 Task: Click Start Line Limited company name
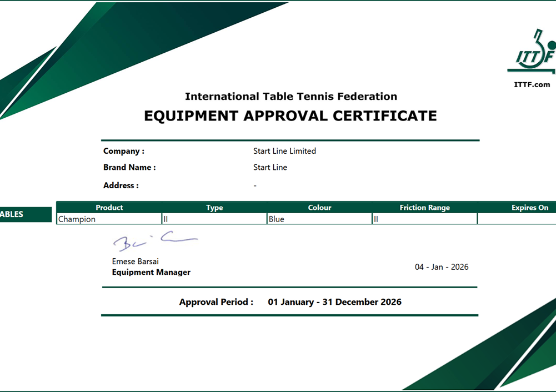[x=284, y=151]
